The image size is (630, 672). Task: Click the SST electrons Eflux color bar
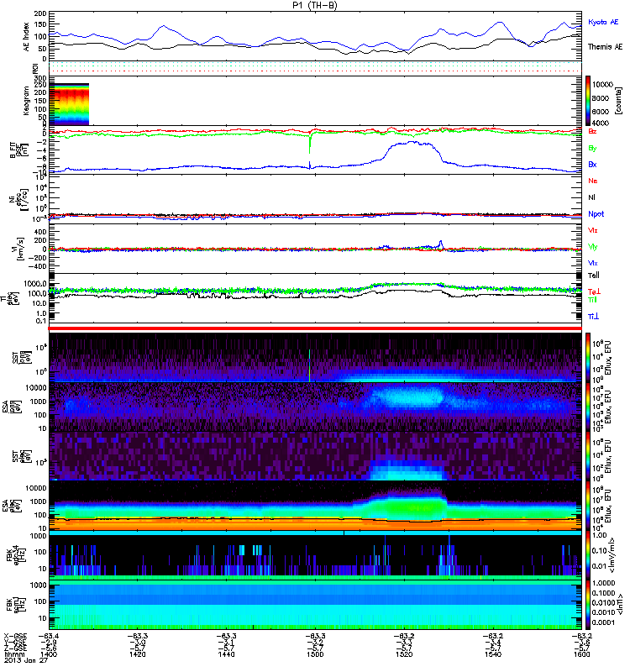(x=588, y=456)
